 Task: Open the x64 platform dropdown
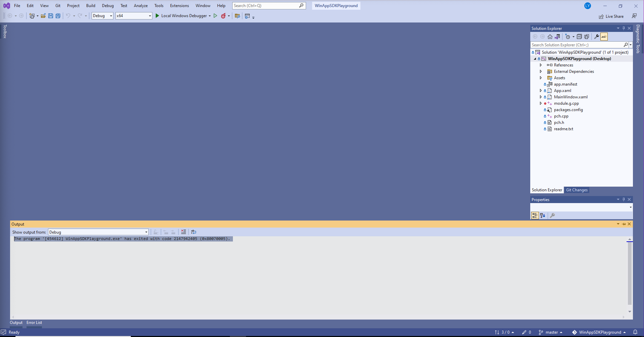coord(134,16)
